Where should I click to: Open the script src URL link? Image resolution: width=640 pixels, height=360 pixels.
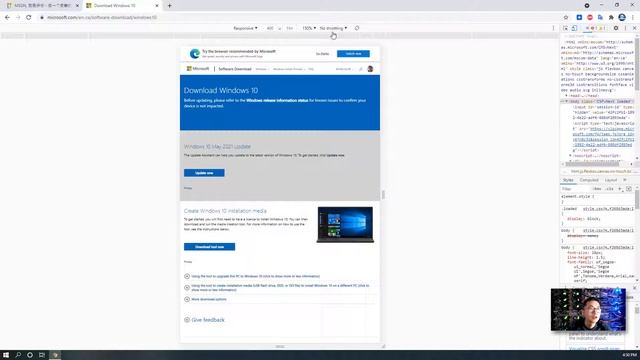pyautogui.click(x=604, y=137)
